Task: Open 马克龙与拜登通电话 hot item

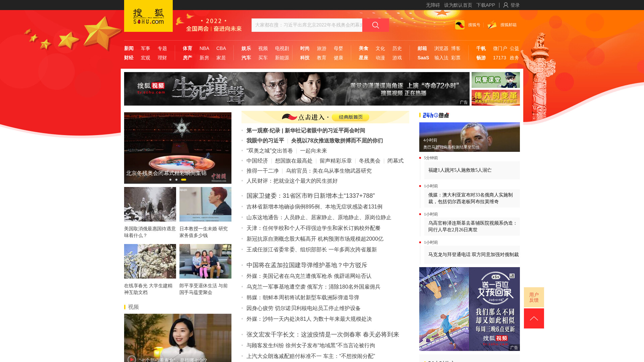Action: (473, 255)
